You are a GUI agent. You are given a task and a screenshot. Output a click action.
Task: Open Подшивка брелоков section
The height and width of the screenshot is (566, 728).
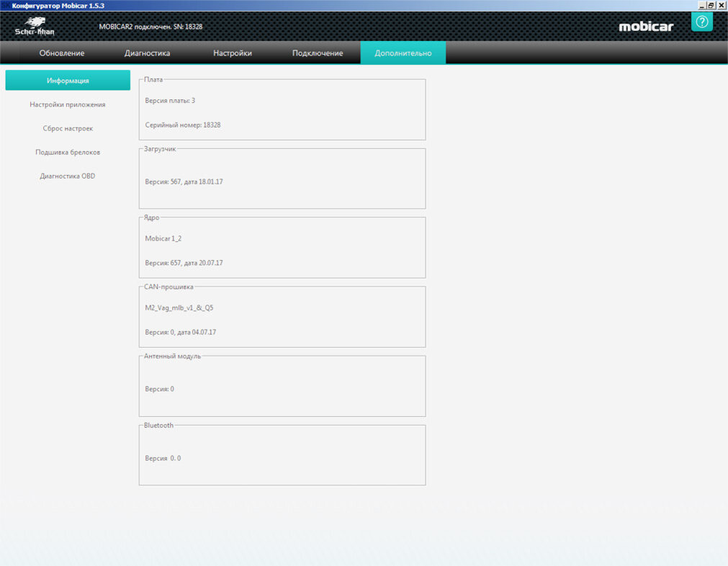[68, 152]
